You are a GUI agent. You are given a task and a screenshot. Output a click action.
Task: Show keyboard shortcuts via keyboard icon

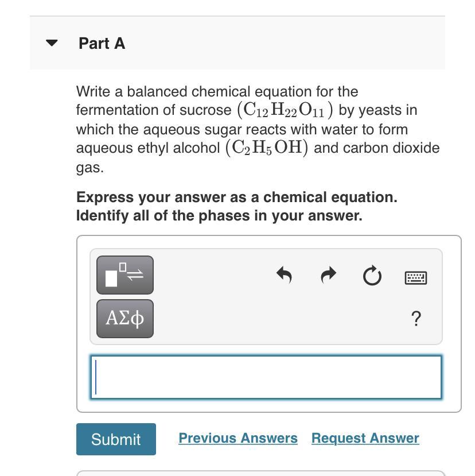(x=416, y=278)
